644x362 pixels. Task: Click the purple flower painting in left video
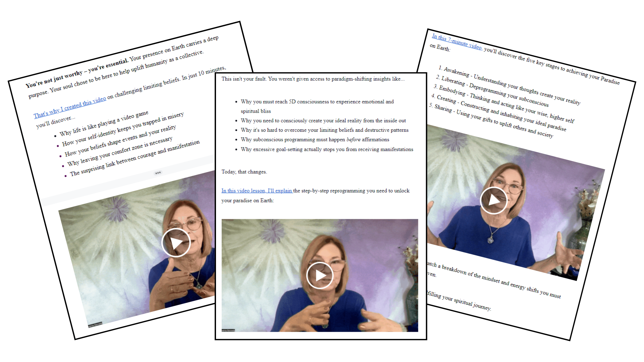point(117,208)
